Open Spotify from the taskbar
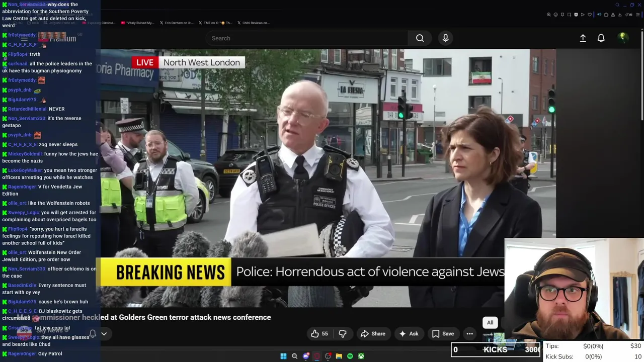Viewport: 644px width, 362px height. [350, 356]
